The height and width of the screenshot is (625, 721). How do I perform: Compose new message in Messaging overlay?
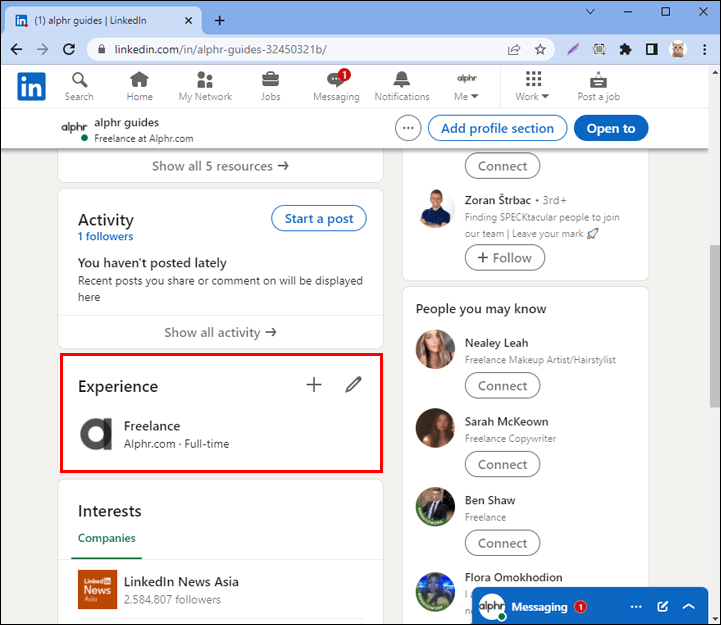coord(663,607)
